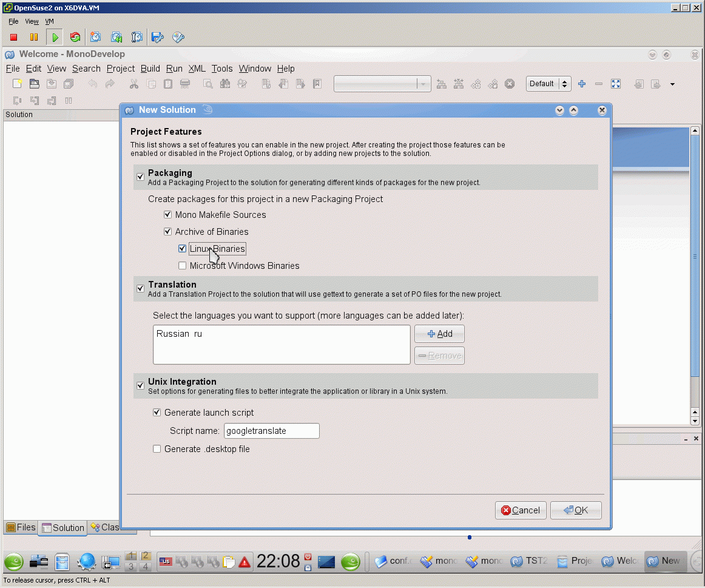Viewport: 705px width, 588px height.
Task: Open the empty configuration combo box
Action: click(x=382, y=84)
